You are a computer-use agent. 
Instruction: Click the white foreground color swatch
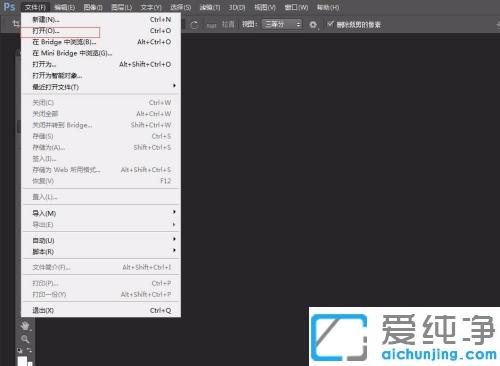coord(22,361)
